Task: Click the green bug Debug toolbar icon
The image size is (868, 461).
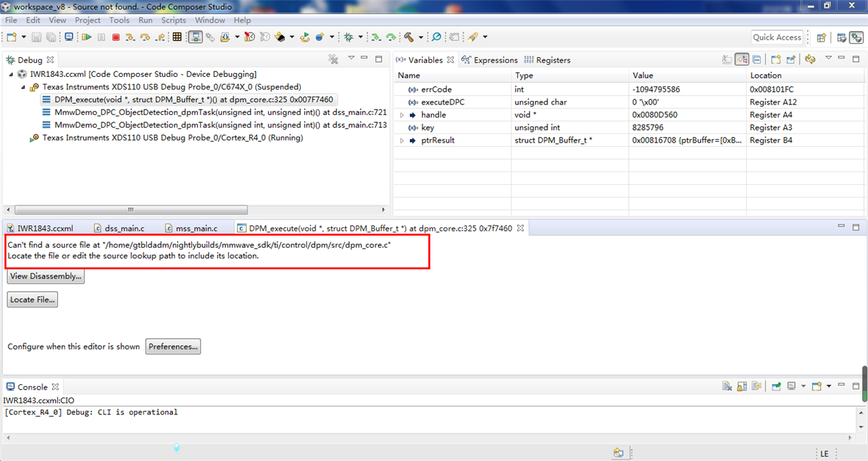Action: tap(349, 37)
